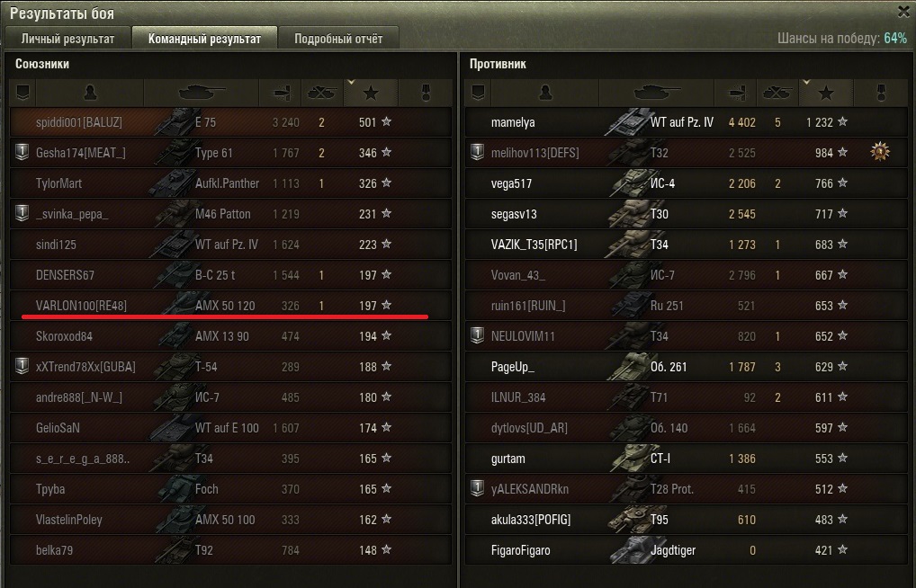Click platoon badge next to Gesha174[MEAT_]
916x588 pixels.
point(22,153)
